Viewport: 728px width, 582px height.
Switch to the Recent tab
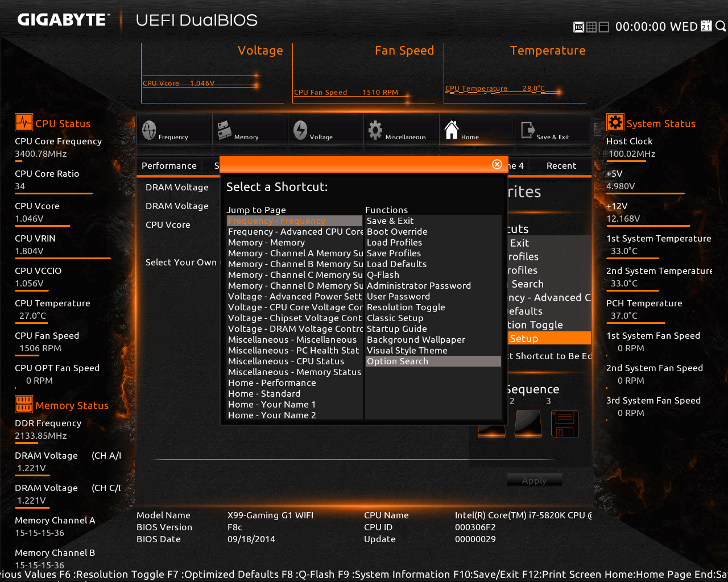[561, 165]
